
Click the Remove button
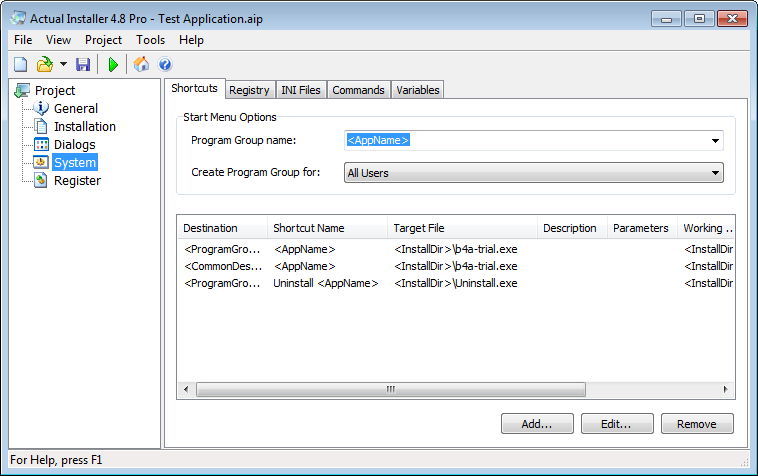697,424
